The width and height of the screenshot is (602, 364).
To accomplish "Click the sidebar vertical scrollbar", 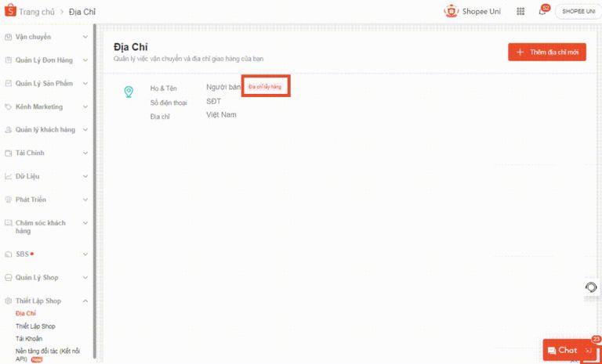I will click(x=94, y=192).
